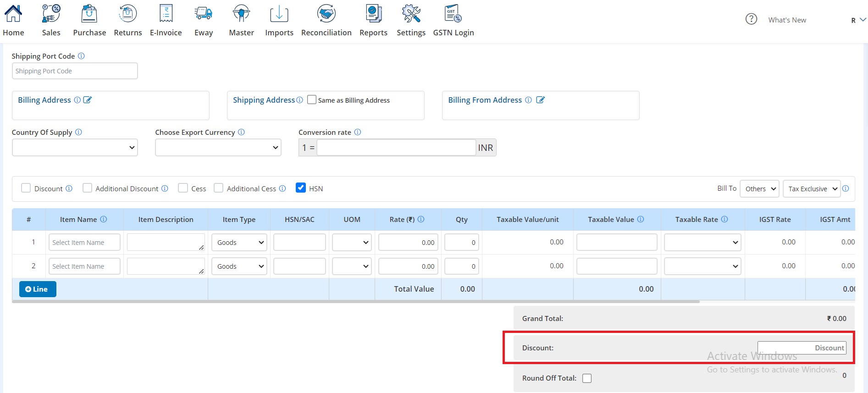Screen dimensions: 868x393
Task: Click the Shipping Port Code field
Action: [x=75, y=71]
